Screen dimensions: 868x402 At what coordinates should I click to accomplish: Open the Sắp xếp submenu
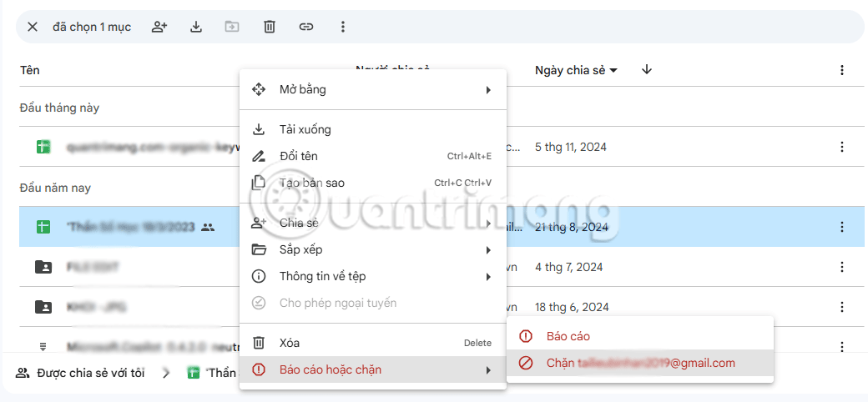click(x=372, y=250)
